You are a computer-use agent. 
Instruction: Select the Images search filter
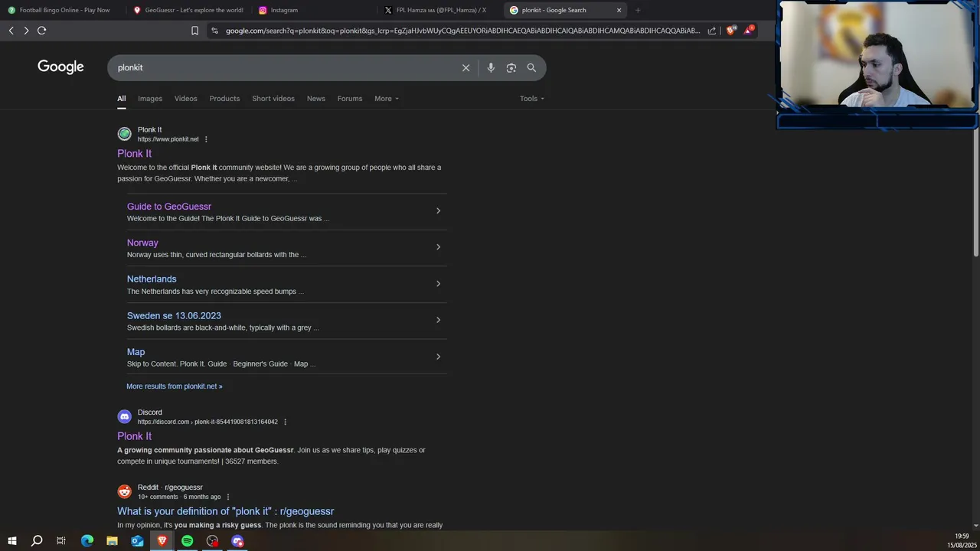coord(150,99)
